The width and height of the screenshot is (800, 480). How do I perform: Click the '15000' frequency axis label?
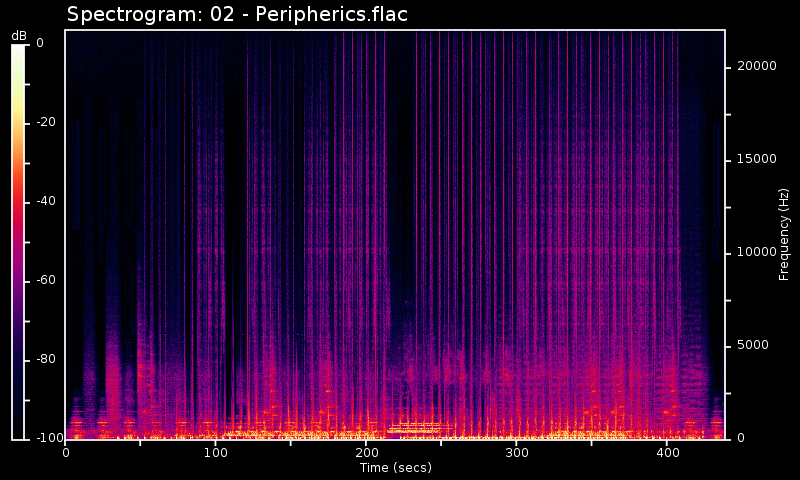[756, 159]
